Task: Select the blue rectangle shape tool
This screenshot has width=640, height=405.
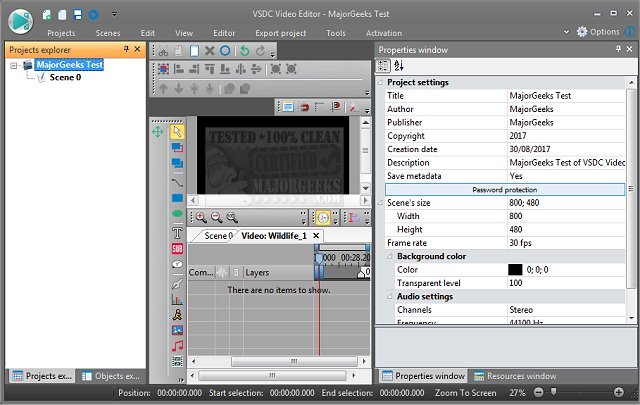Action: (x=177, y=198)
